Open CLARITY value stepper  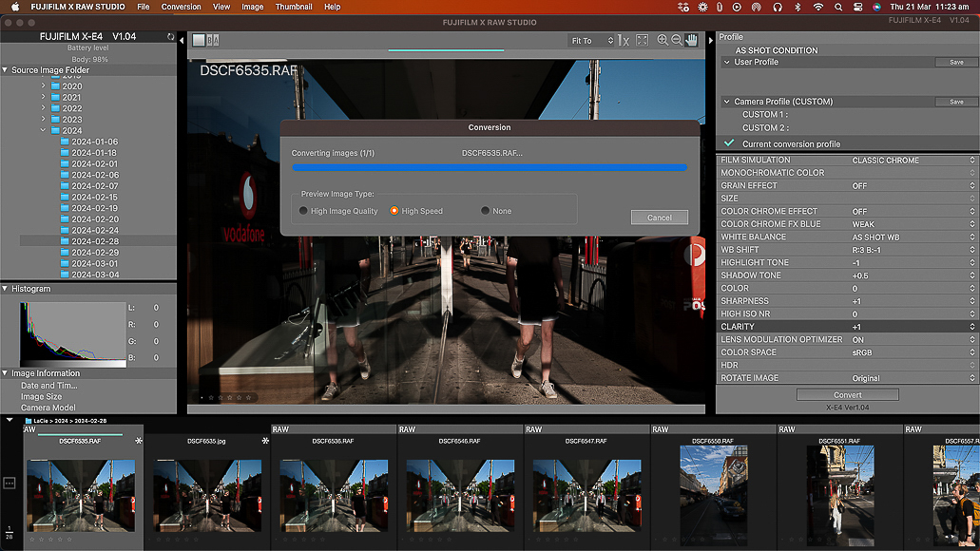point(971,327)
